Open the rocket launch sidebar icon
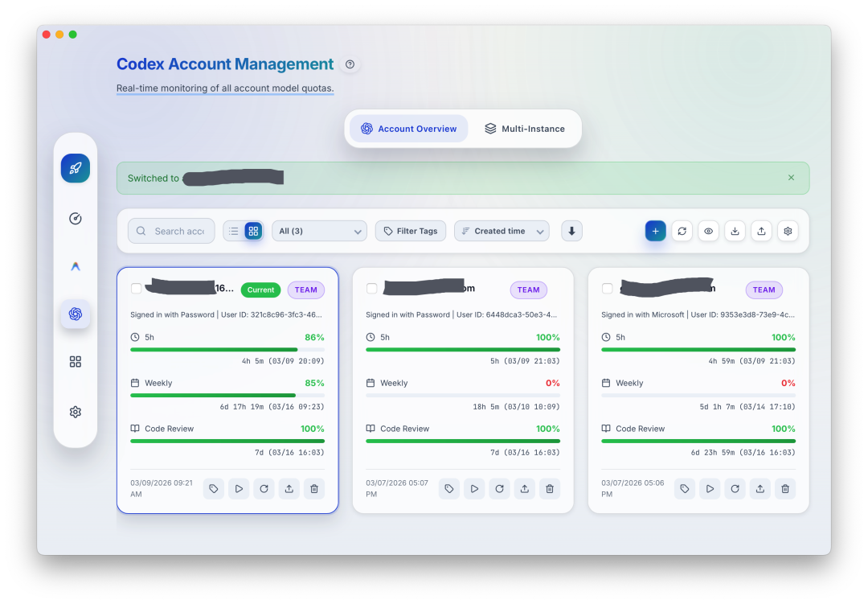 click(76, 168)
